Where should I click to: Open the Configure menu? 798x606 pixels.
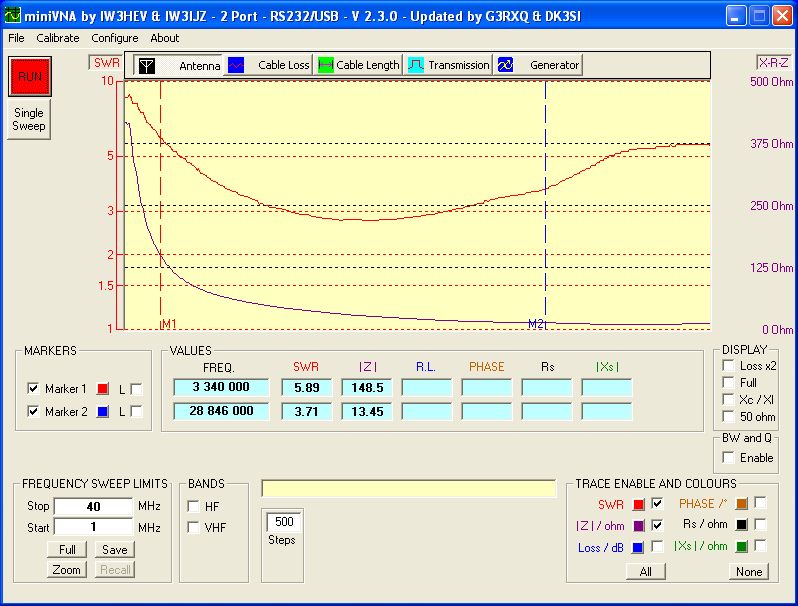115,38
